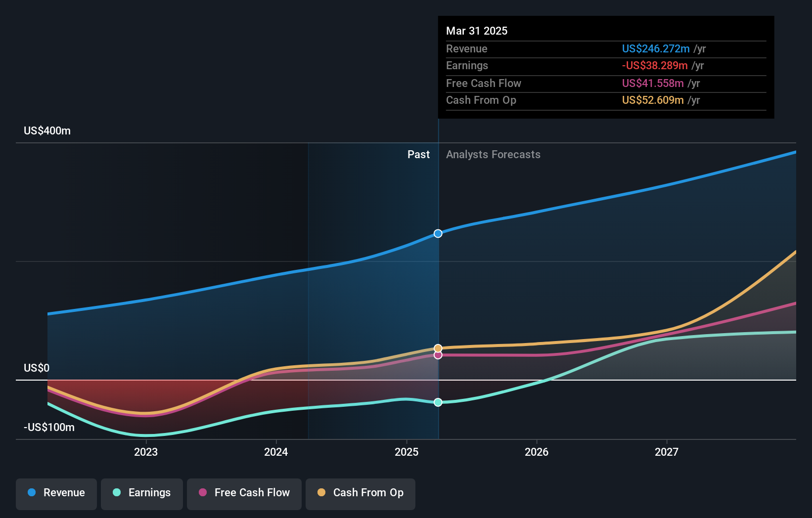Click the orange Cash From Op marker
Viewport: 812px width, 518px height.
(438, 348)
